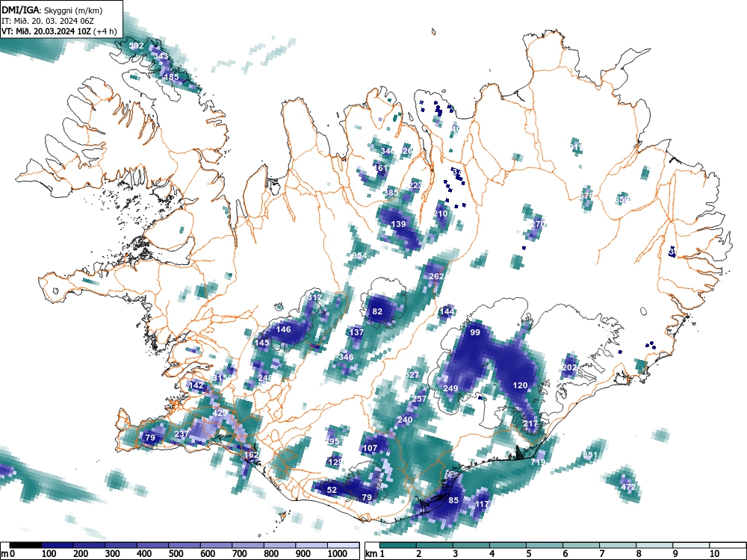
Task: Click the 217 visibility value
Action: coord(530,424)
